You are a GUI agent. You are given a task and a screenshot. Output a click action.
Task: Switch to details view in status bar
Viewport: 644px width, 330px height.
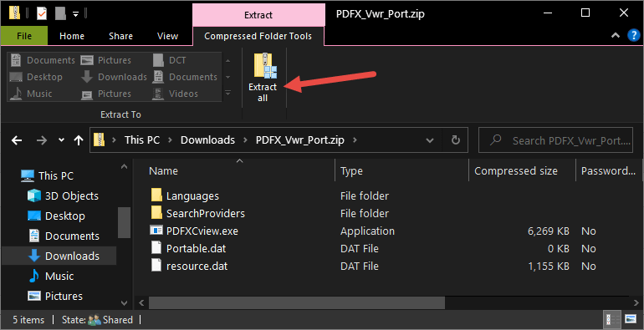[x=613, y=319]
